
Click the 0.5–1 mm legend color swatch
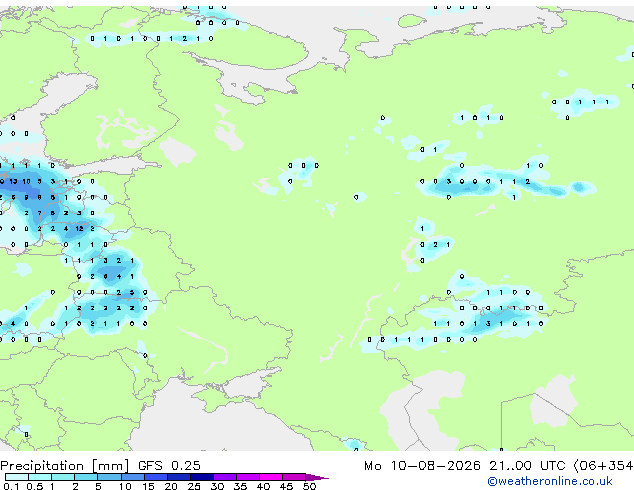coord(40,477)
